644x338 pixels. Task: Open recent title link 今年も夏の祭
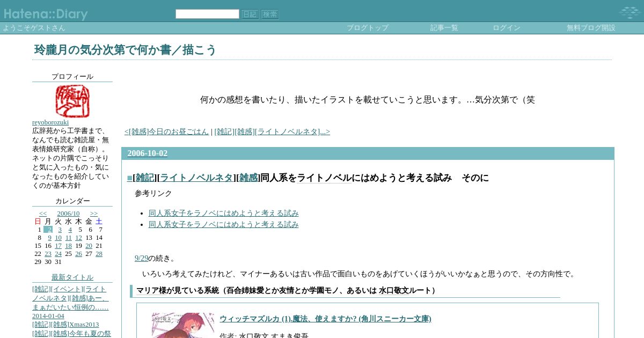(90, 333)
